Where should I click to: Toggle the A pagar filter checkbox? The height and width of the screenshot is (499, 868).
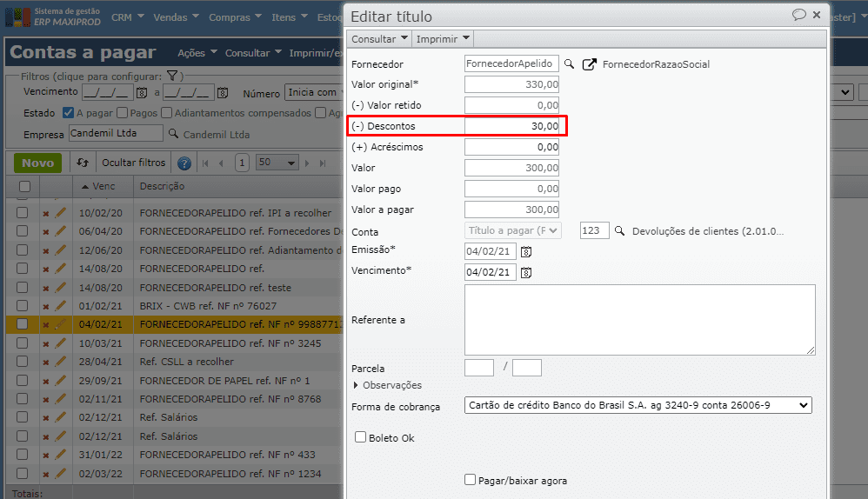[68, 113]
